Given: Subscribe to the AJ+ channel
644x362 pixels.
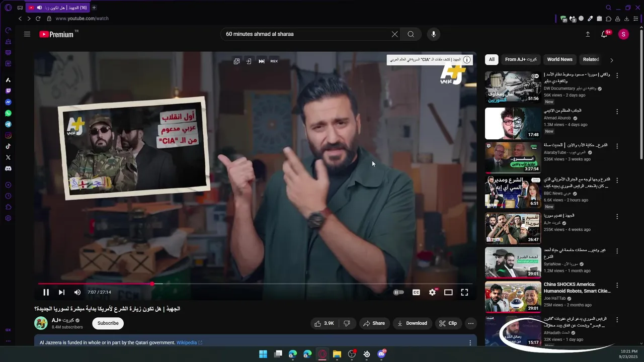Looking at the screenshot, I should point(108,323).
